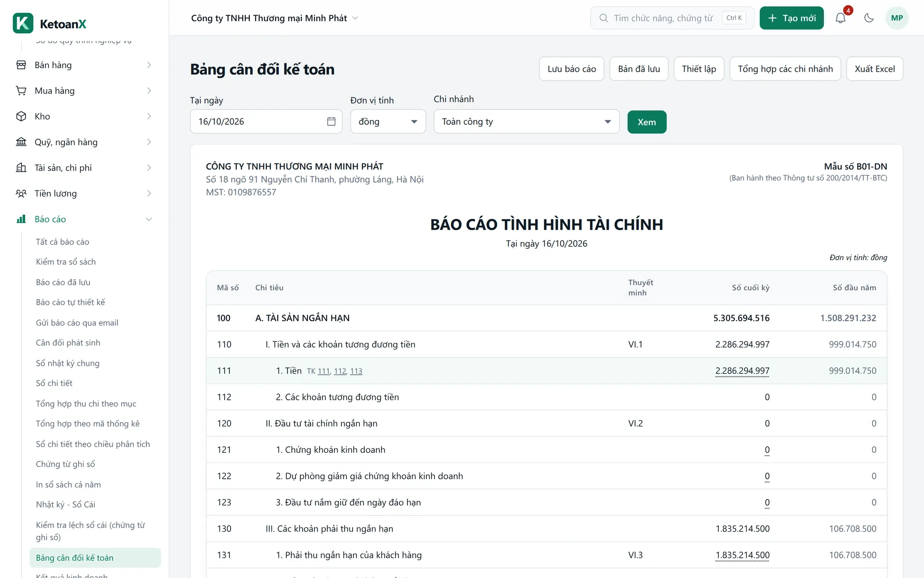Open Kiểm tra sổ sách menu item
924x578 pixels.
[66, 262]
